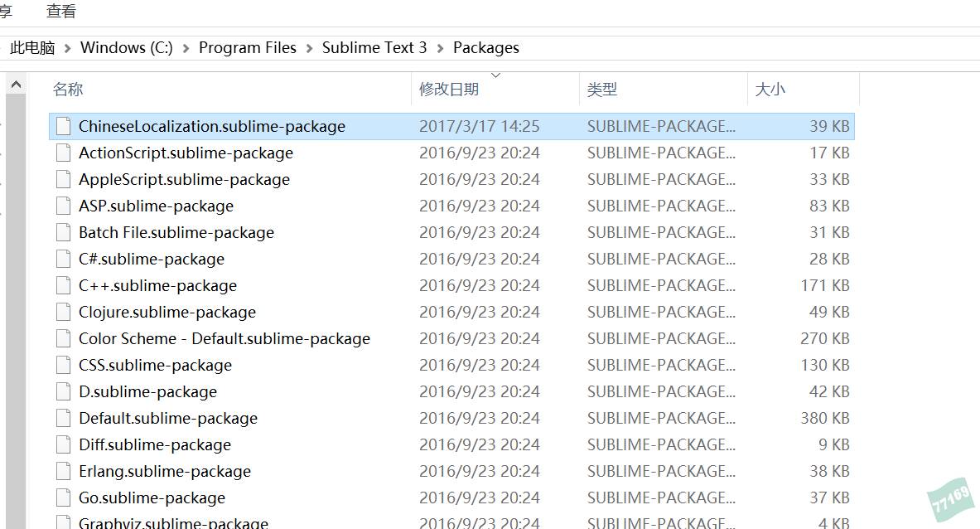The width and height of the screenshot is (980, 529).
Task: Click the Batch File.sublime-package file icon
Action: (63, 233)
